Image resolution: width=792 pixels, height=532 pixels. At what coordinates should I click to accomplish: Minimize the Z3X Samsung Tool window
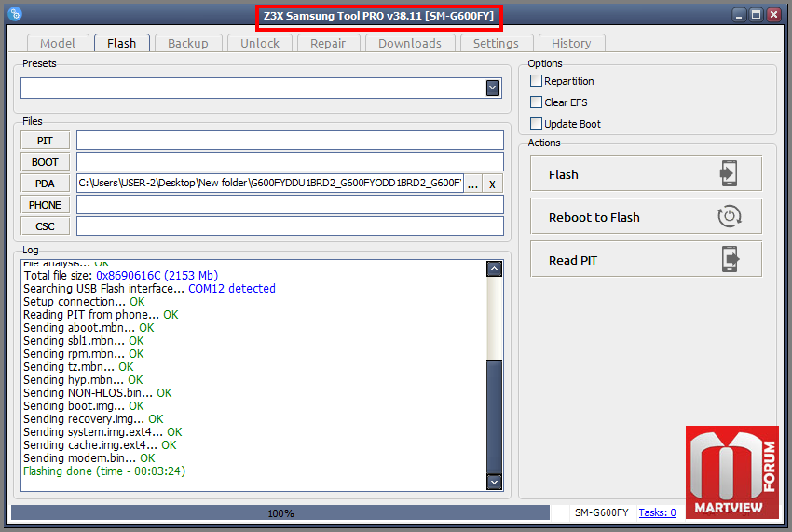point(739,15)
